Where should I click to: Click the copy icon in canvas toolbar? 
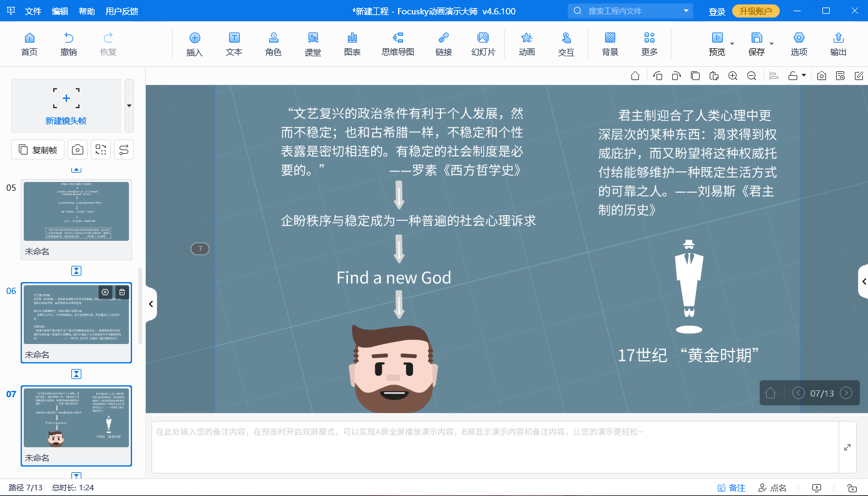[695, 76]
